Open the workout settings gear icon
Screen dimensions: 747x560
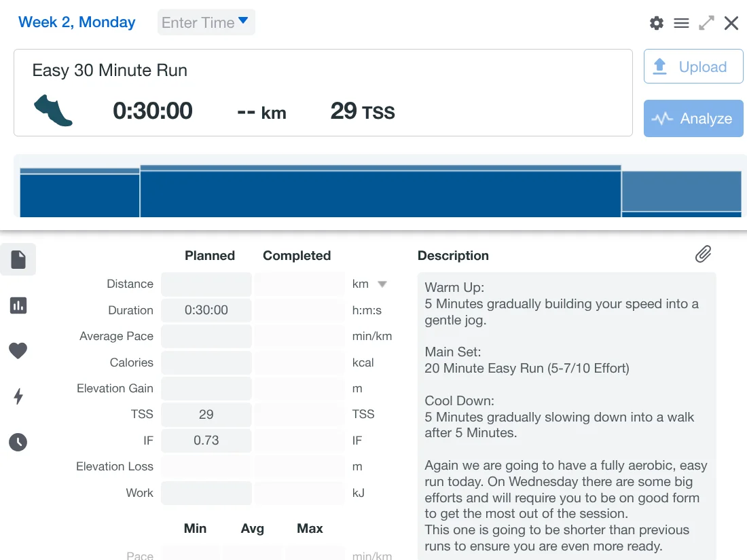click(656, 23)
